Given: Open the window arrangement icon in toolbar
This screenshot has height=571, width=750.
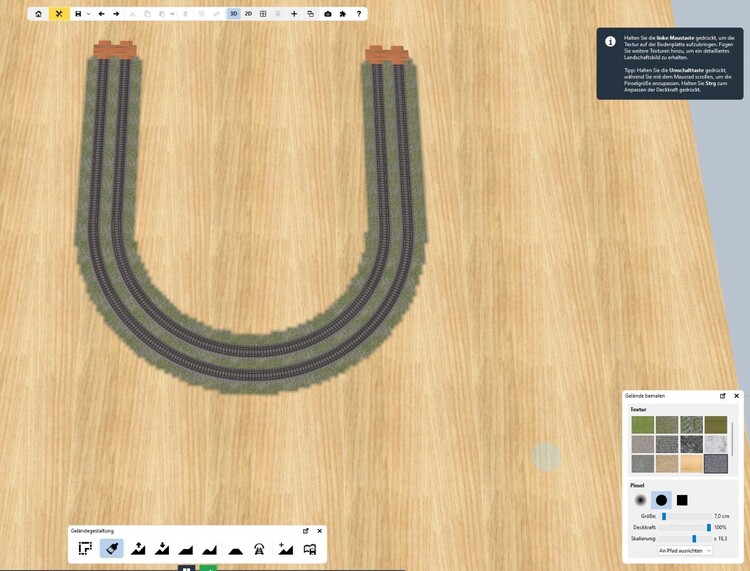Looking at the screenshot, I should coord(311,14).
